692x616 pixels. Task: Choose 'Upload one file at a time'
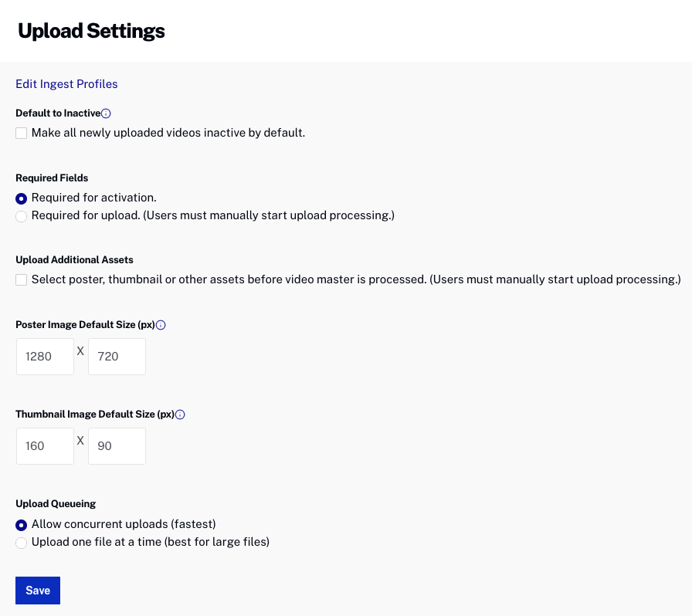(x=22, y=543)
